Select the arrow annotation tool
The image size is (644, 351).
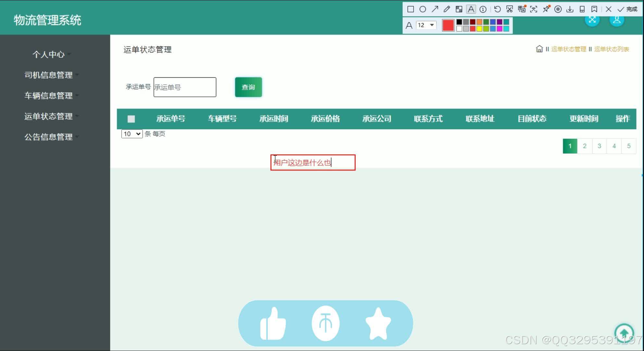435,9
